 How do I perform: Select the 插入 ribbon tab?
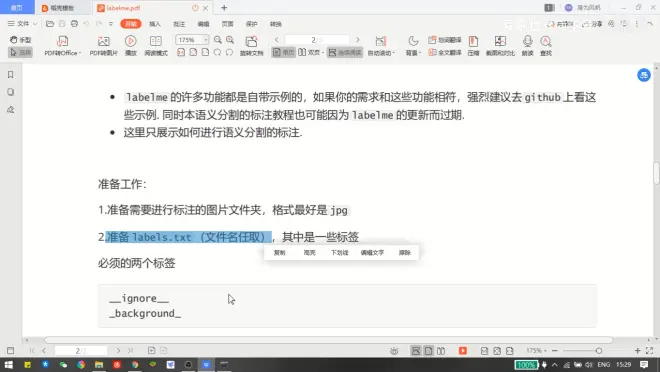pos(155,24)
